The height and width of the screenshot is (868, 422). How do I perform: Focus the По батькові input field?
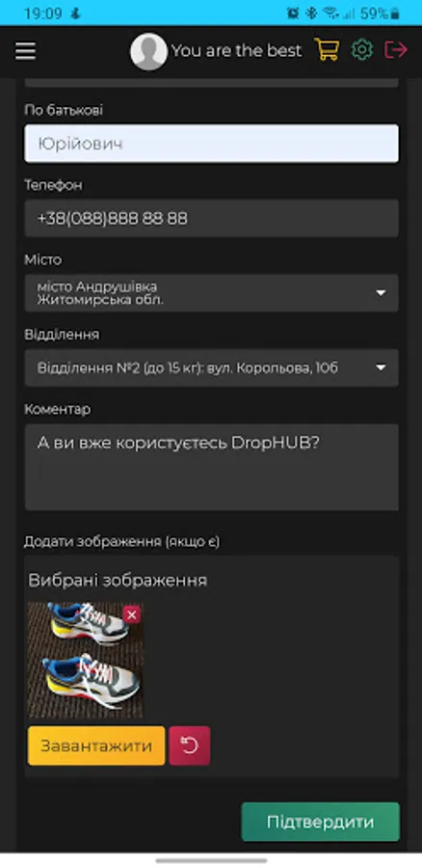[x=211, y=144]
